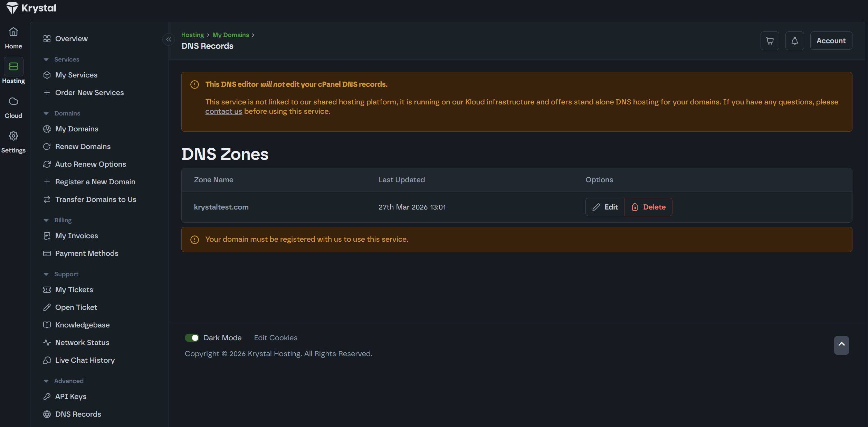This screenshot has height=427, width=868.
Task: Collapse the Domains section
Action: click(x=46, y=113)
